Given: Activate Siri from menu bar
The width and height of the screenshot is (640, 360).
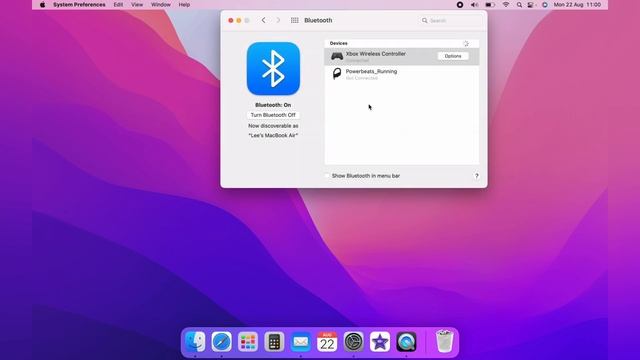Looking at the screenshot, I should (544, 5).
